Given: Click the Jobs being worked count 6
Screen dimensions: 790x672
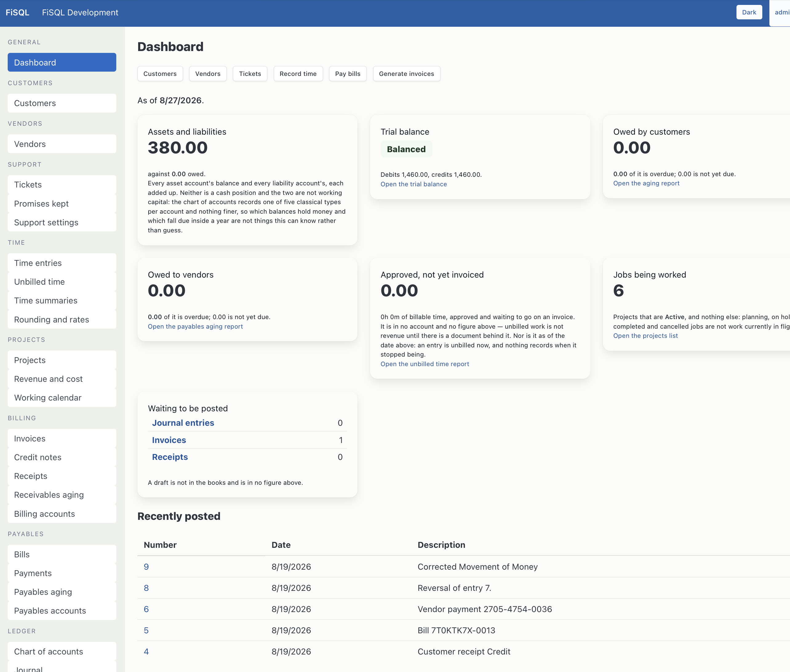Looking at the screenshot, I should 618,291.
